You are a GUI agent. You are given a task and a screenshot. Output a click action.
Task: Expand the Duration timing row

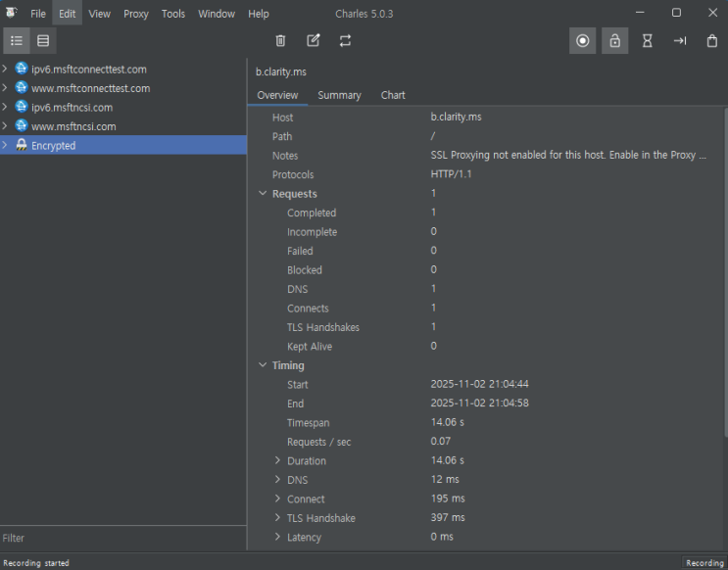(277, 460)
